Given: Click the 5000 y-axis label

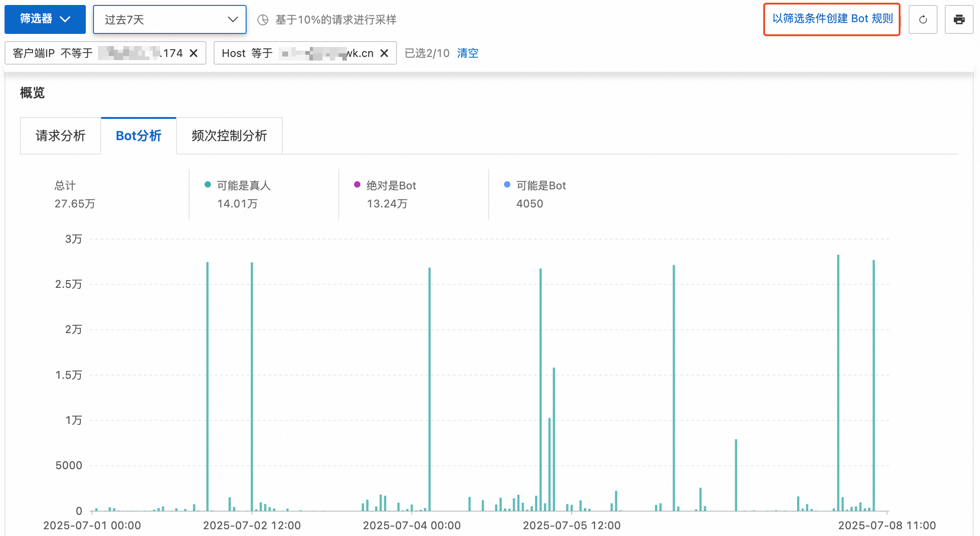Looking at the screenshot, I should point(69,465).
